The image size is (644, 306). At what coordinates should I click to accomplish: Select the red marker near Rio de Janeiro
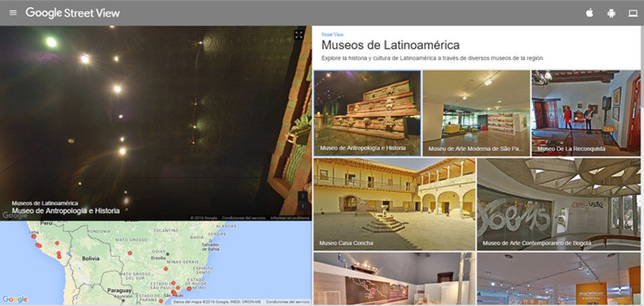tap(189, 289)
